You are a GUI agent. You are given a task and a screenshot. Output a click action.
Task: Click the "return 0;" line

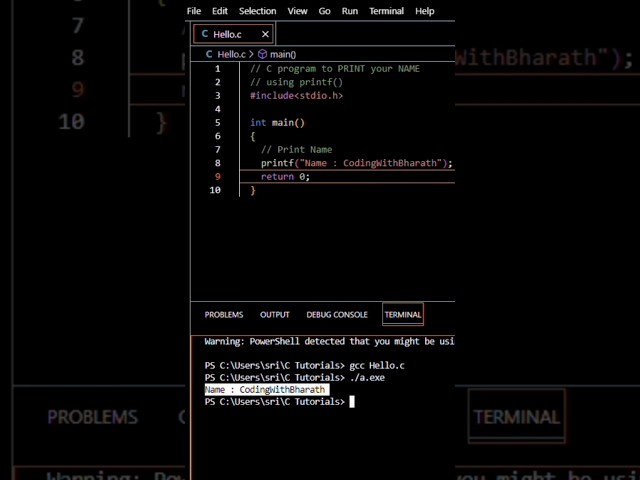(285, 176)
